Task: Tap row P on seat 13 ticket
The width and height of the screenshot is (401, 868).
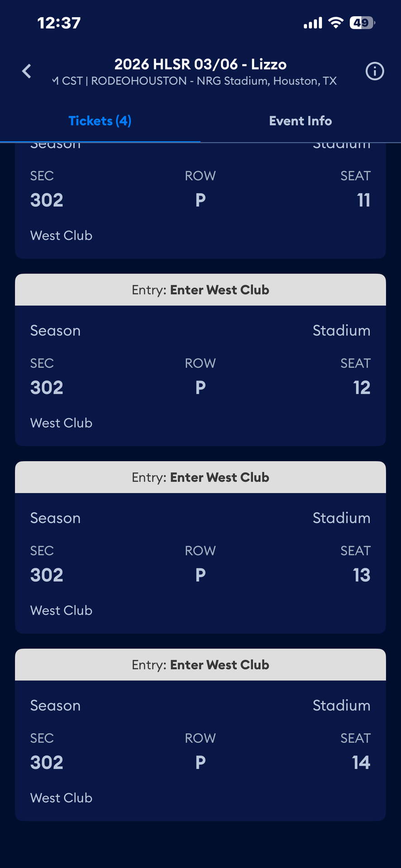Action: point(200,575)
